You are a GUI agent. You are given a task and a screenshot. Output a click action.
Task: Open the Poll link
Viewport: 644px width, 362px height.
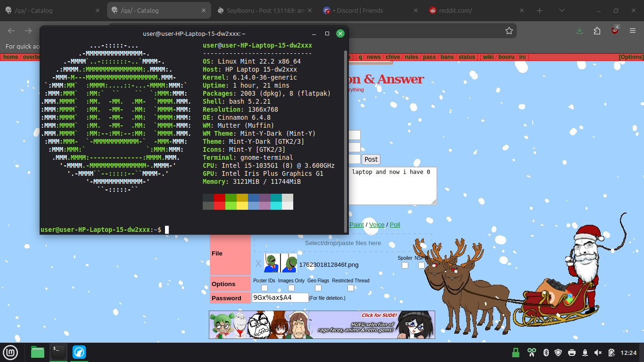[x=395, y=225]
